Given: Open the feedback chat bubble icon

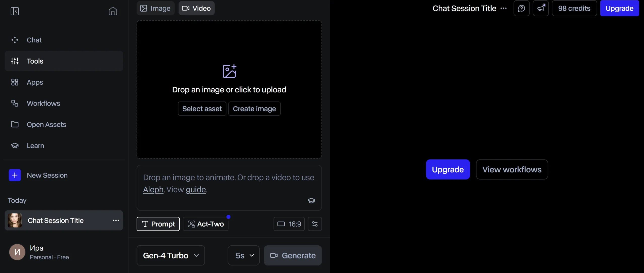Looking at the screenshot, I should point(521,8).
